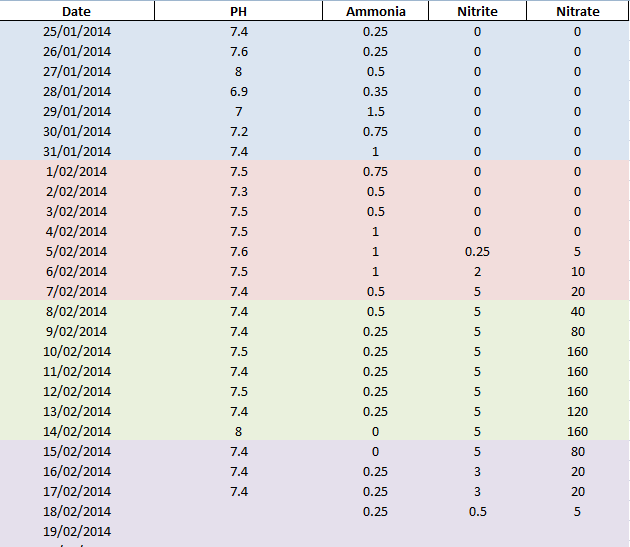Select PH value 6.9 on 28/01/2014
630x547 pixels.
point(238,92)
